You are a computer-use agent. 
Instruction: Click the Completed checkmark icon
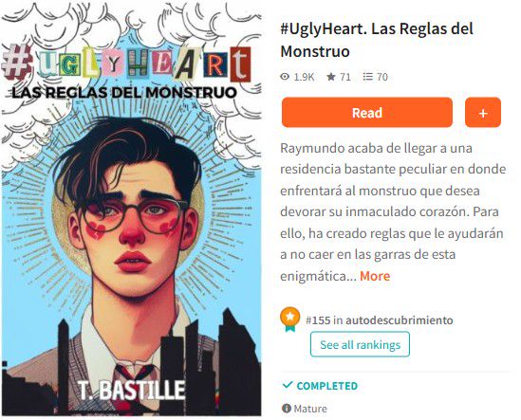tap(288, 385)
